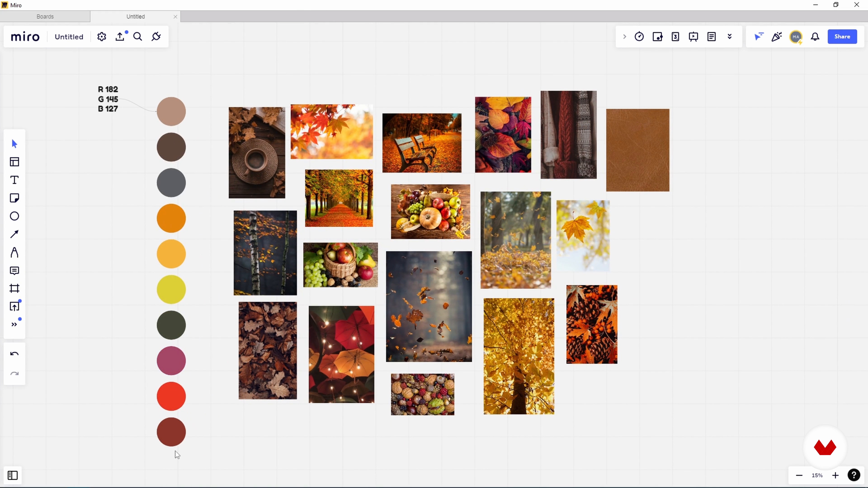The width and height of the screenshot is (868, 488).
Task: Close the Untitled tab
Action: [x=175, y=16]
